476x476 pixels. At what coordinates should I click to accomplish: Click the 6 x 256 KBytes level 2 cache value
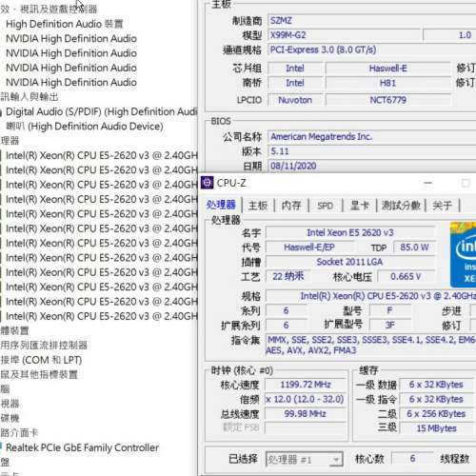(437, 414)
